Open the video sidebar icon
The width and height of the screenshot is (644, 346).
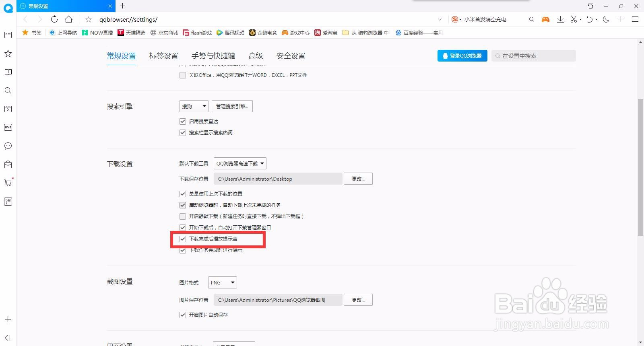[x=8, y=109]
